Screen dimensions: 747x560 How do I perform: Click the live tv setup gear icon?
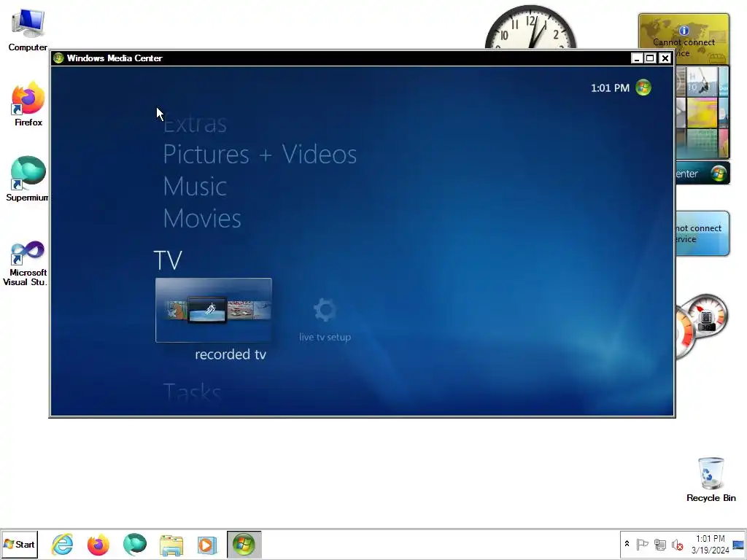click(325, 310)
